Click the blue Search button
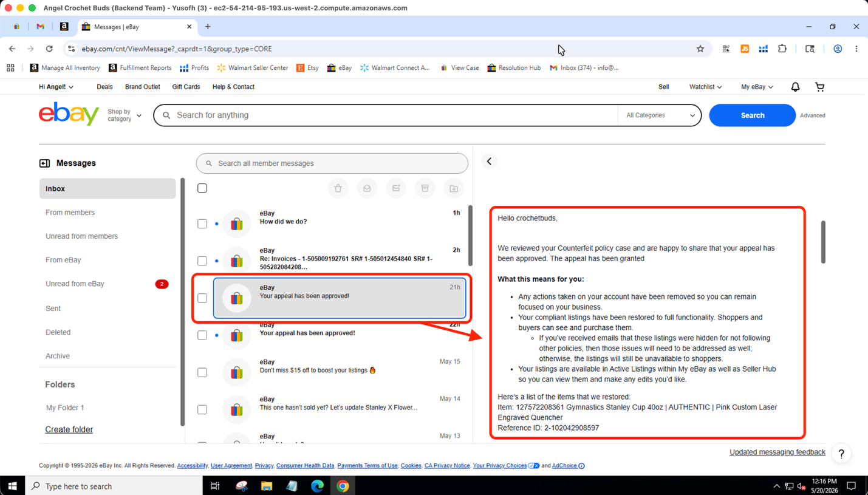 pos(752,115)
